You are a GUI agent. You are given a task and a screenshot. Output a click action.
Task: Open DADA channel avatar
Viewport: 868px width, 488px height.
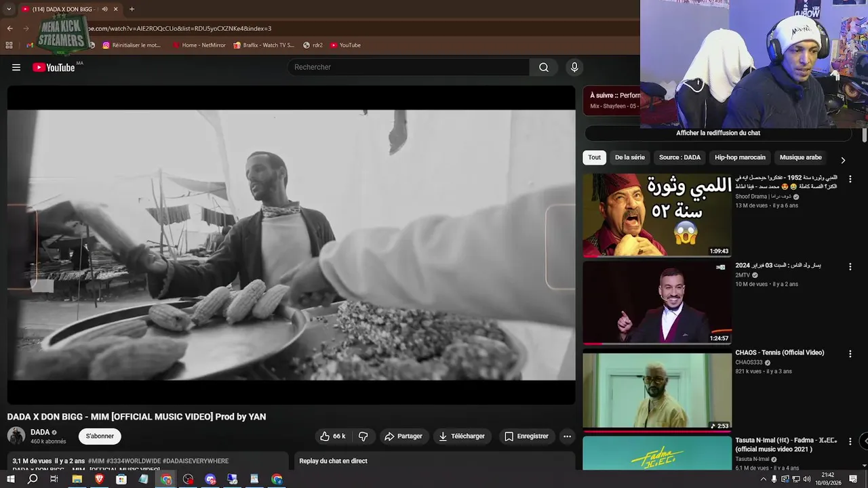click(16, 436)
